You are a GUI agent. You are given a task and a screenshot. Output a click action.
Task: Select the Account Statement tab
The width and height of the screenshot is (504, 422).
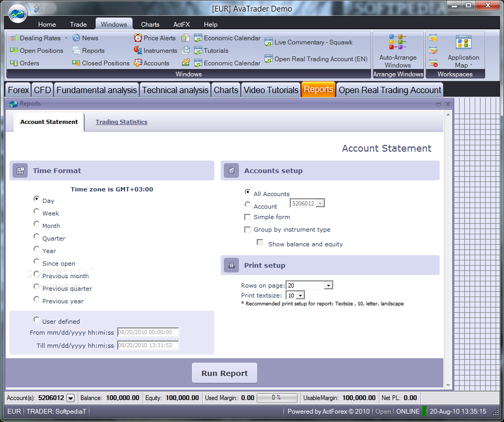click(x=49, y=122)
